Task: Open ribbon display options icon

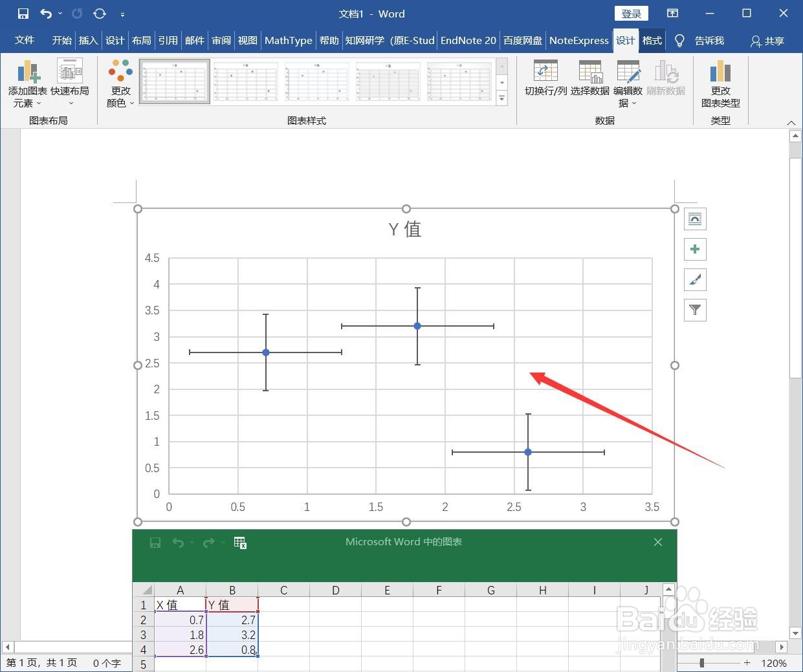Action: click(673, 14)
